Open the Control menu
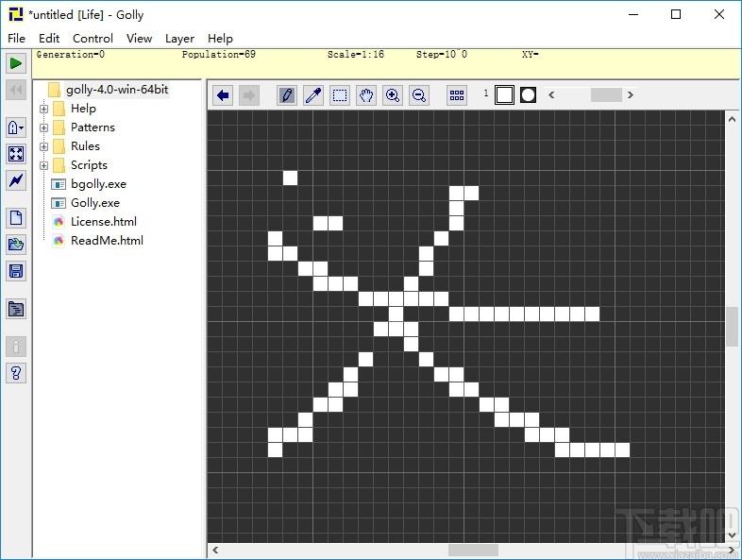Viewport: 742px width, 560px height. (93, 39)
